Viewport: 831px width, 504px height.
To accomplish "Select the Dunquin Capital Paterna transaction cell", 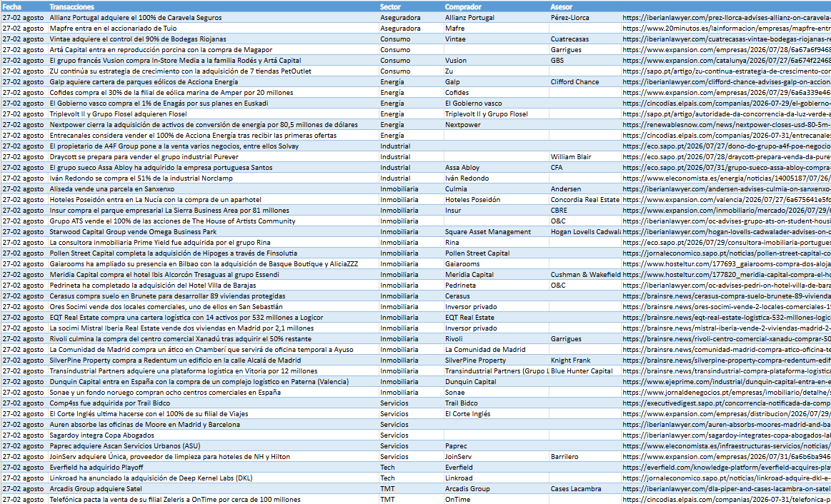I will (x=213, y=382).
